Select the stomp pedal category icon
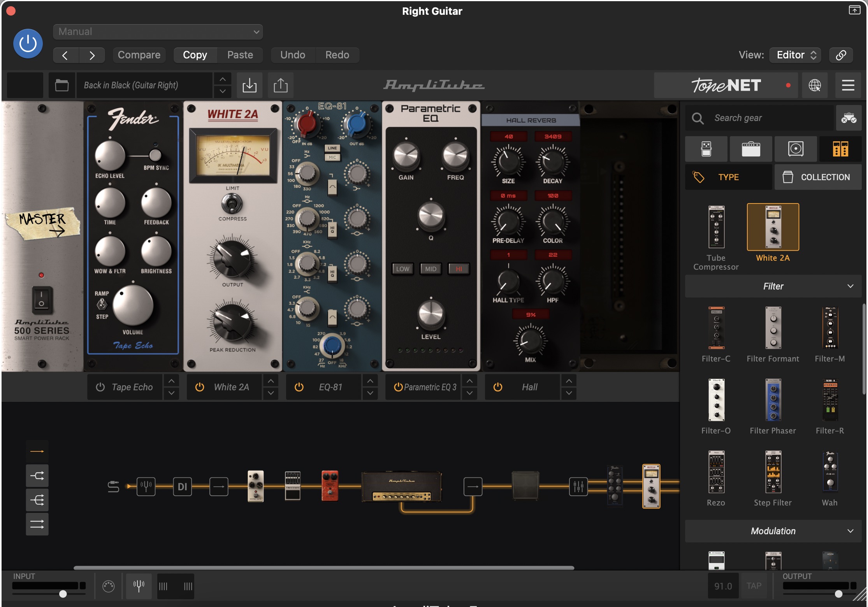The width and height of the screenshot is (868, 607). click(706, 149)
